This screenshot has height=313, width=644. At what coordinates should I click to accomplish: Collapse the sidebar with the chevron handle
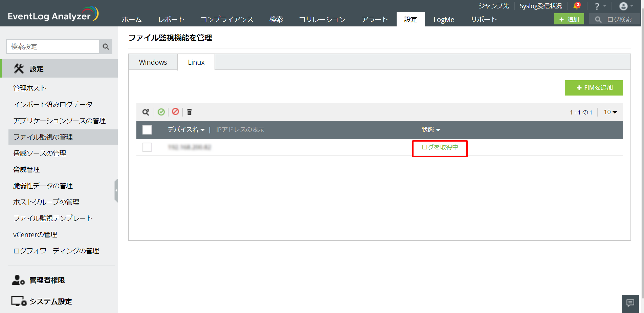click(117, 191)
